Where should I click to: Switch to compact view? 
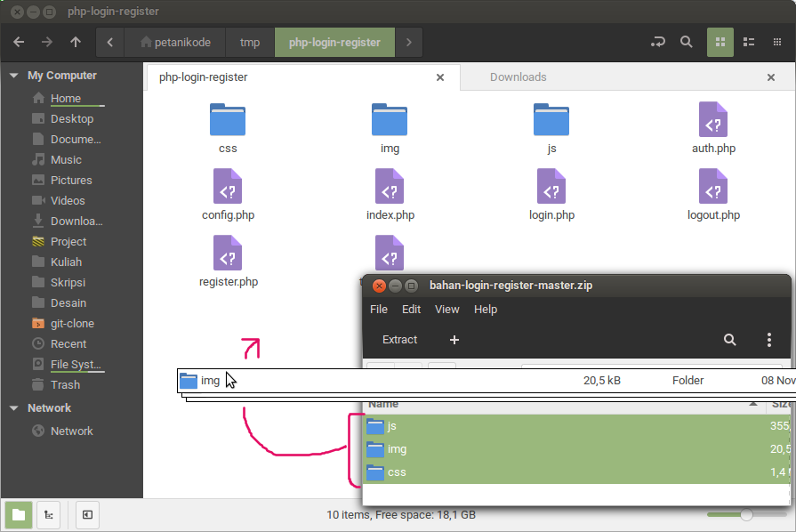coord(777,42)
